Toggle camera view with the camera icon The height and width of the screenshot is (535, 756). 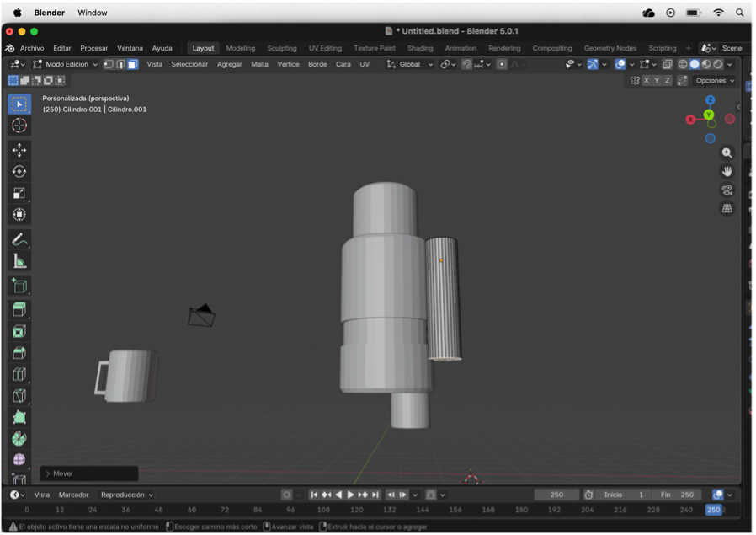tap(727, 190)
